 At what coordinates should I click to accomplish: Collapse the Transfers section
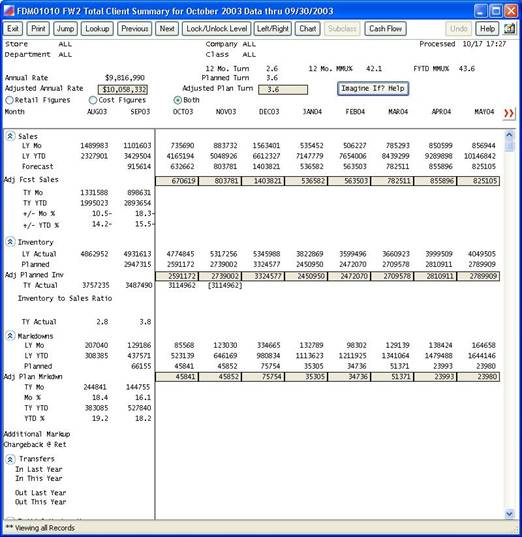(x=10, y=459)
